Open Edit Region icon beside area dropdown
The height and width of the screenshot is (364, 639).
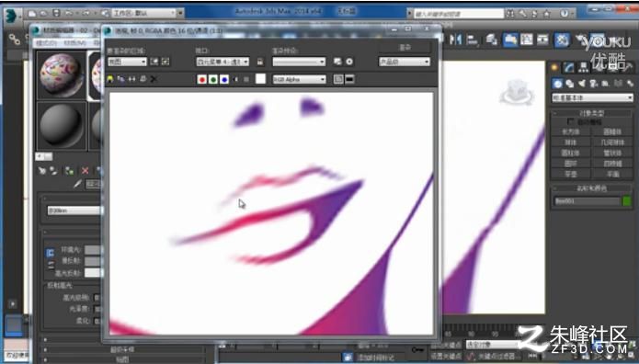point(154,62)
